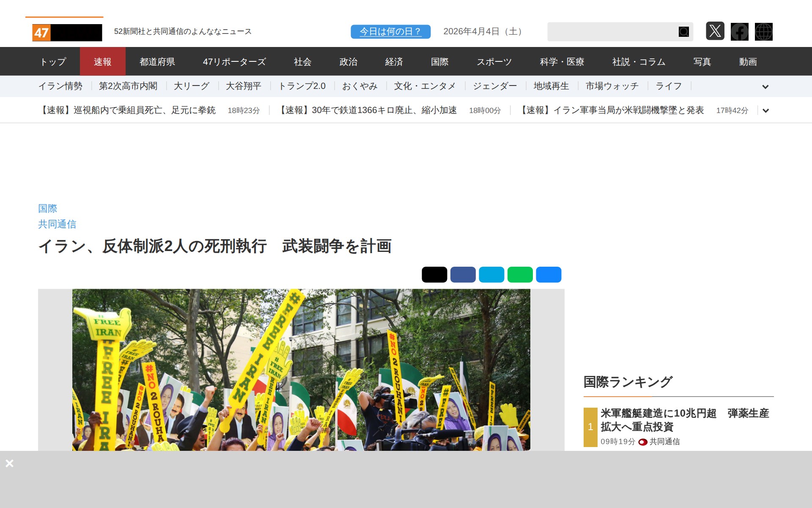Image resolution: width=812 pixels, height=508 pixels.
Task: Share article via black X button
Action: 434,275
